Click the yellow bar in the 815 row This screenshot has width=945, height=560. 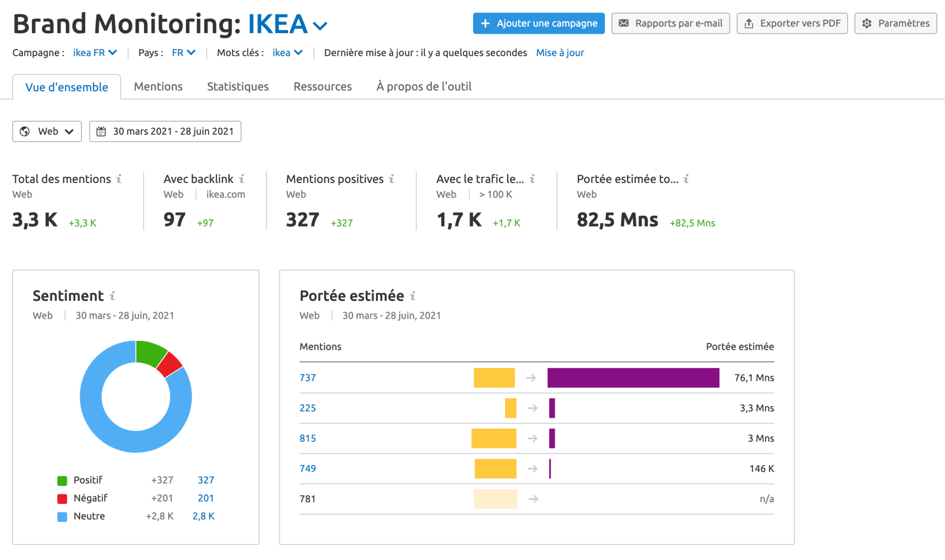point(494,438)
